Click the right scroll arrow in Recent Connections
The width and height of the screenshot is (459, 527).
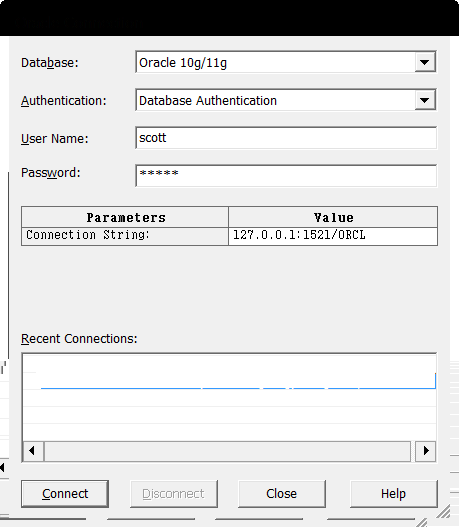pos(426,451)
